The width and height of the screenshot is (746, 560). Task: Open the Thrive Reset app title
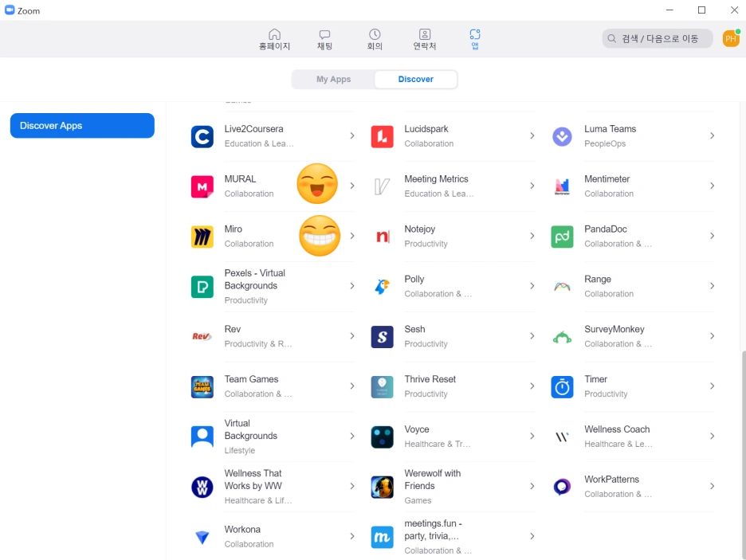[430, 379]
